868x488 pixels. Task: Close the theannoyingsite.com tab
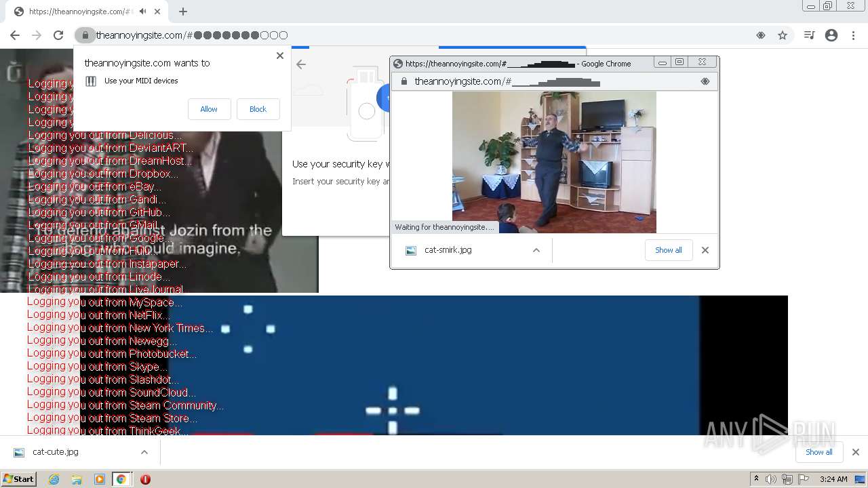pos(157,12)
